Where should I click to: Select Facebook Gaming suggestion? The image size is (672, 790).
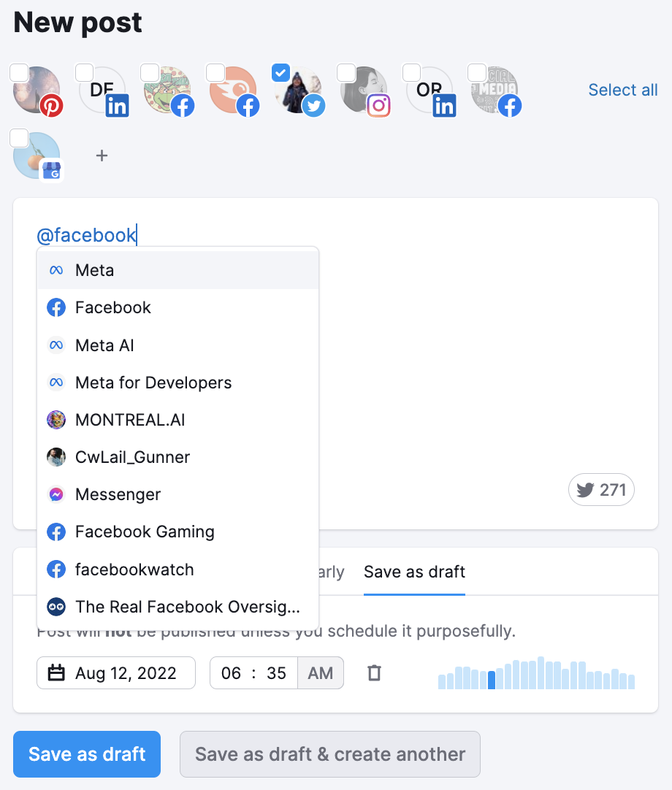(x=178, y=532)
